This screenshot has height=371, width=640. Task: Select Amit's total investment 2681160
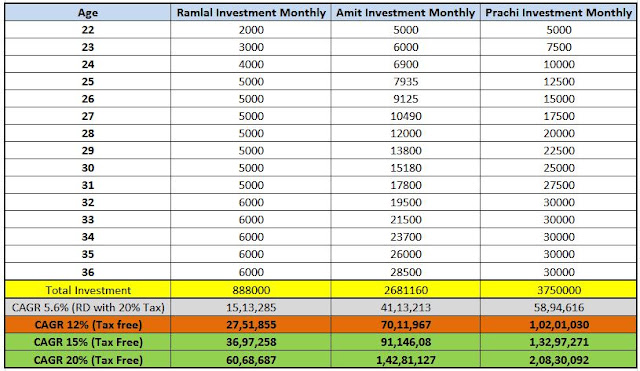[406, 290]
